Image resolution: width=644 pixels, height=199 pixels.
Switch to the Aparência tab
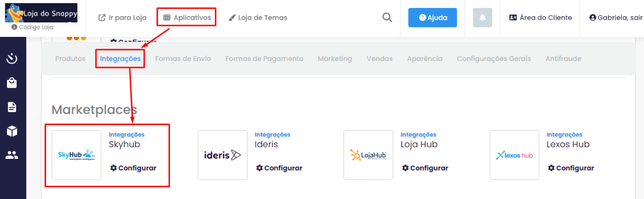pyautogui.click(x=425, y=59)
